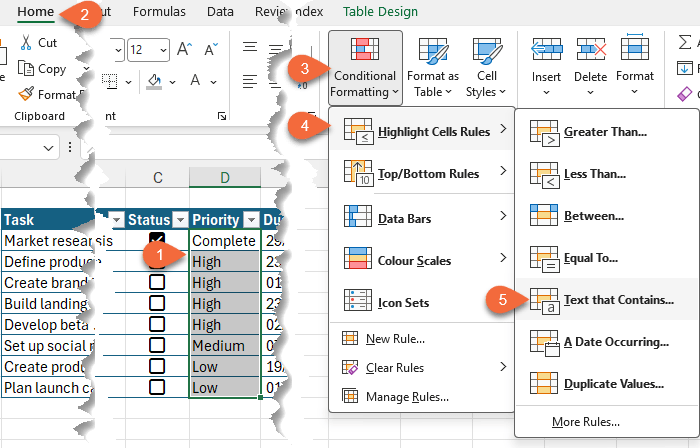Viewport: 700px width, 448px height.
Task: Switch to the Formulas tab
Action: point(159,12)
